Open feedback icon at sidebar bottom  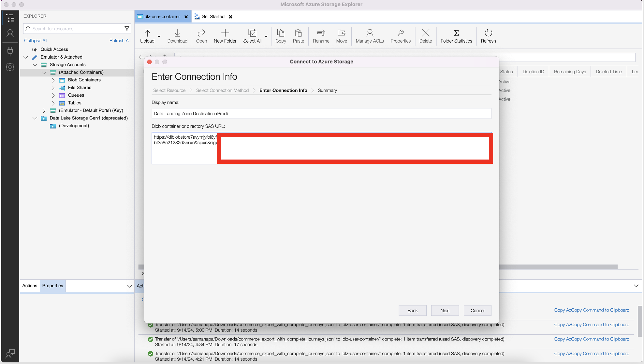click(10, 354)
